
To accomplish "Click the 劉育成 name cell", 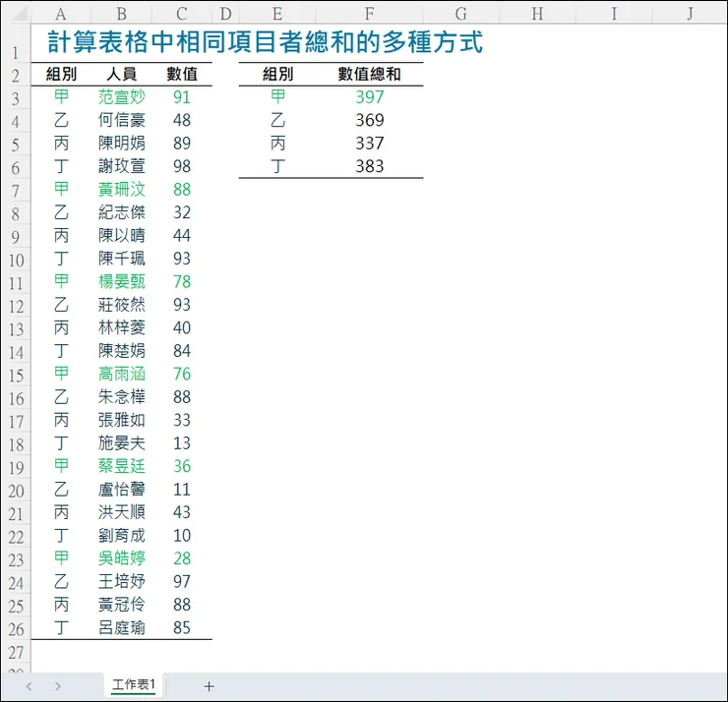I will pos(122,536).
